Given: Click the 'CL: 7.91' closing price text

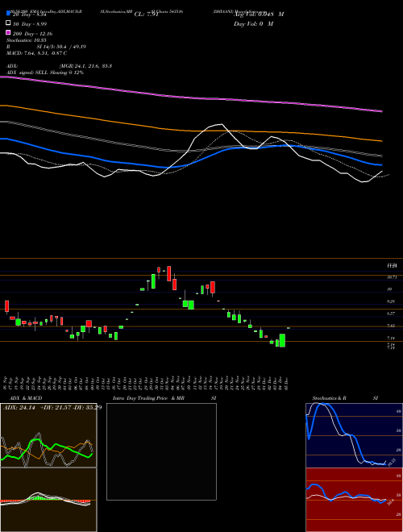Looking at the screenshot, I should 146,15.
